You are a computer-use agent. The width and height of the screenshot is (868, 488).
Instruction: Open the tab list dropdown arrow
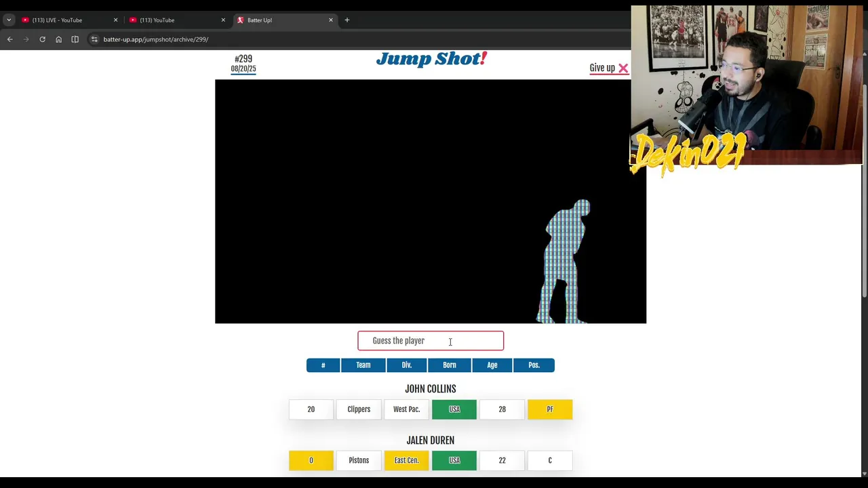coord(9,20)
